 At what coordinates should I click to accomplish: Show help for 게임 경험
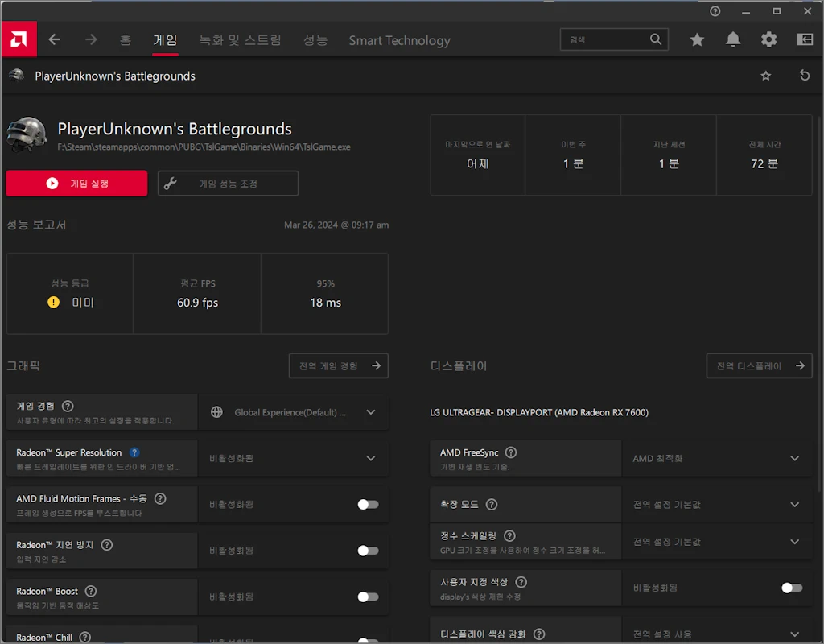[68, 406]
